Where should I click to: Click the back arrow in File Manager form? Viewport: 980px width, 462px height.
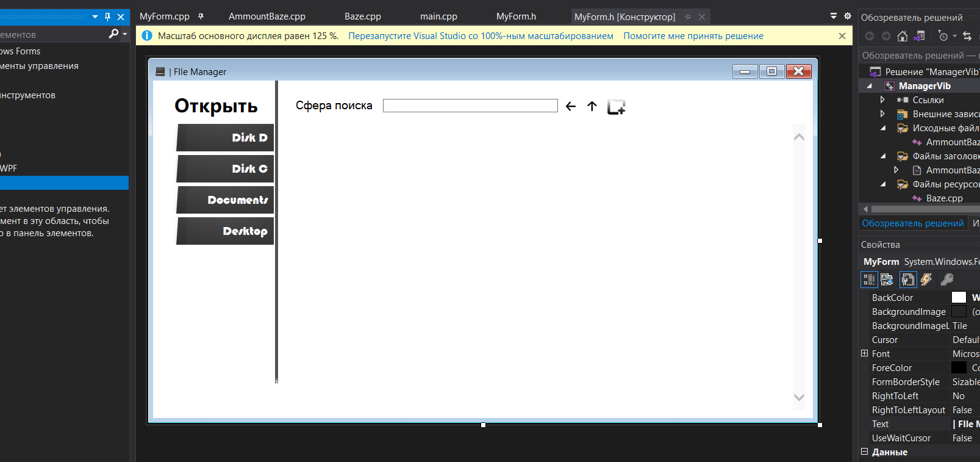[x=571, y=106]
